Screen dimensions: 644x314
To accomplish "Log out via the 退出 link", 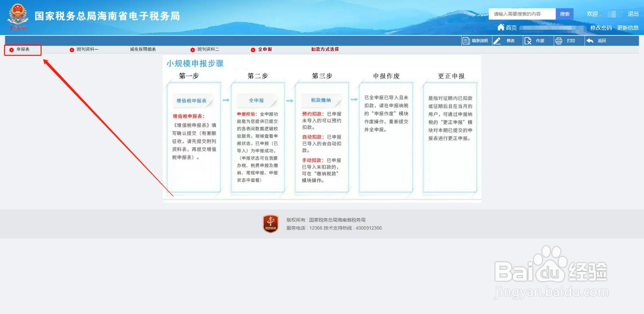I will pyautogui.click(x=633, y=14).
